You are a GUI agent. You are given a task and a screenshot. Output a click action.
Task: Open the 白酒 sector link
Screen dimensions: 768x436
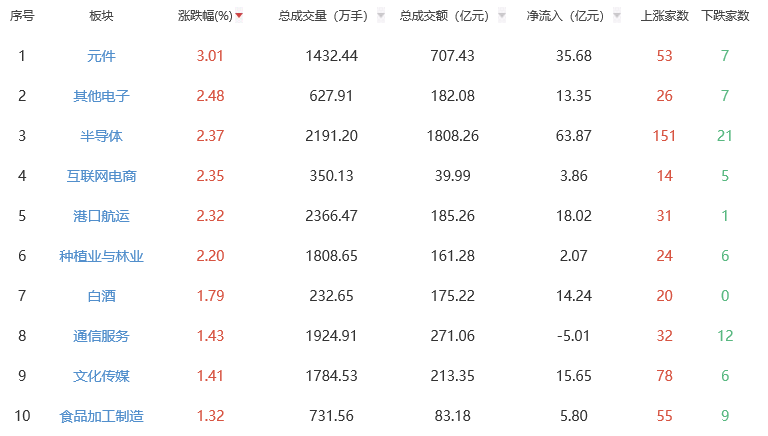click(x=101, y=296)
